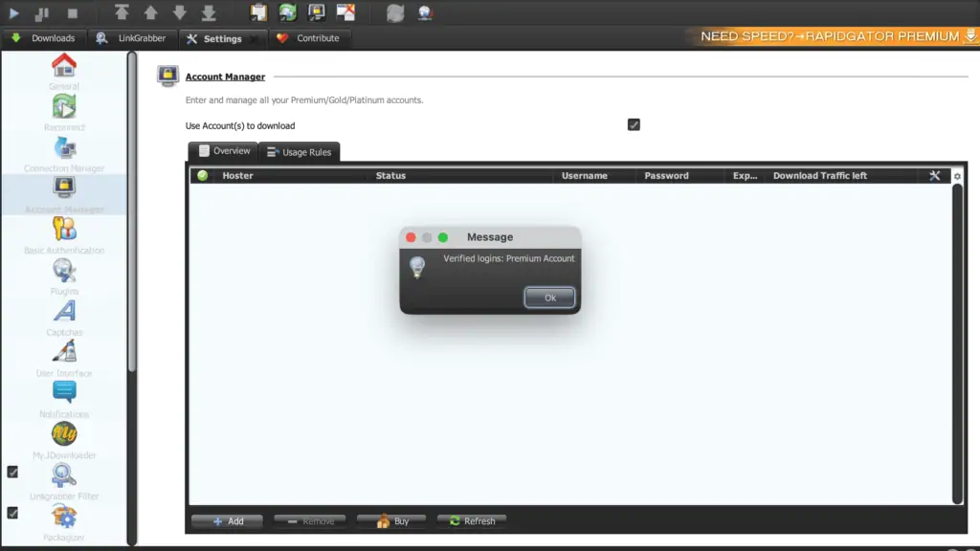Move selection to top arrow icon
The height and width of the screenshot is (551, 980).
[122, 11]
